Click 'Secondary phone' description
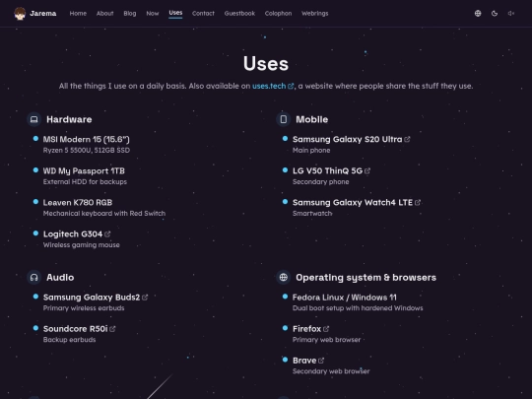Viewport: 532px width, 399px height. pos(321,182)
